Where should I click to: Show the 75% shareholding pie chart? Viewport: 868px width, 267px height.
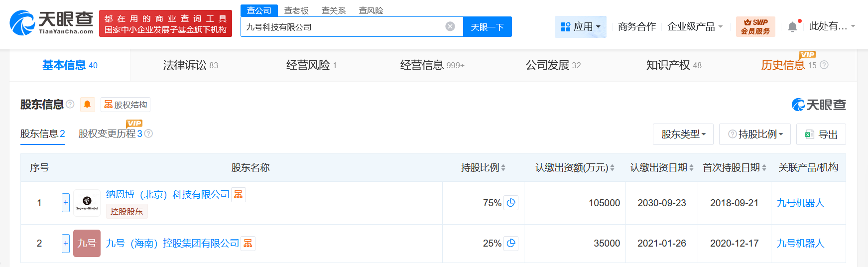pos(511,203)
